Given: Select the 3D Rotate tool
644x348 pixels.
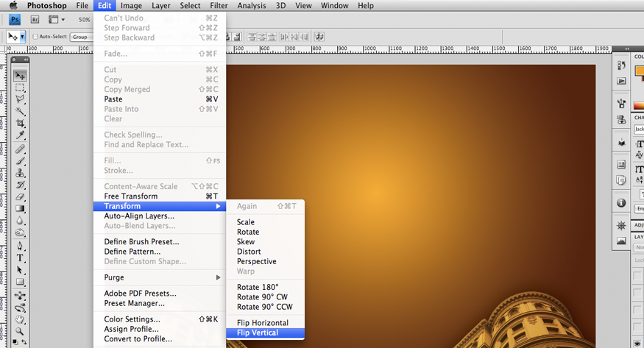Looking at the screenshot, I should point(20,296).
